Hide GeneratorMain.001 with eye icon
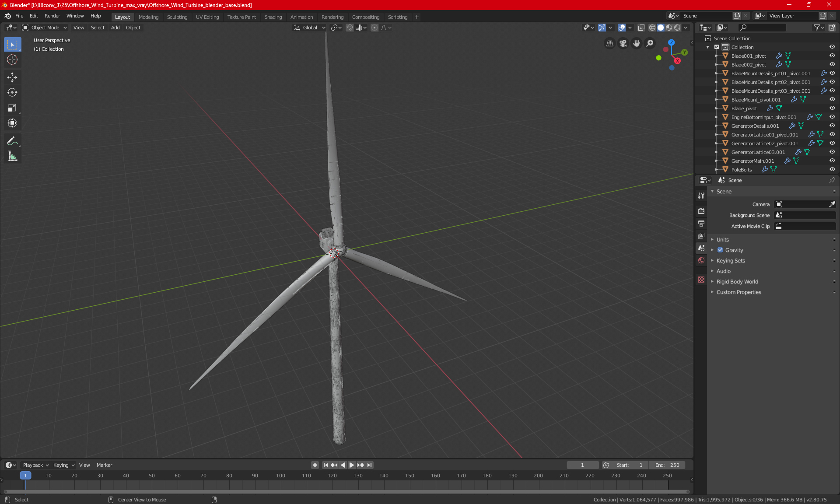This screenshot has height=504, width=840. [x=832, y=161]
